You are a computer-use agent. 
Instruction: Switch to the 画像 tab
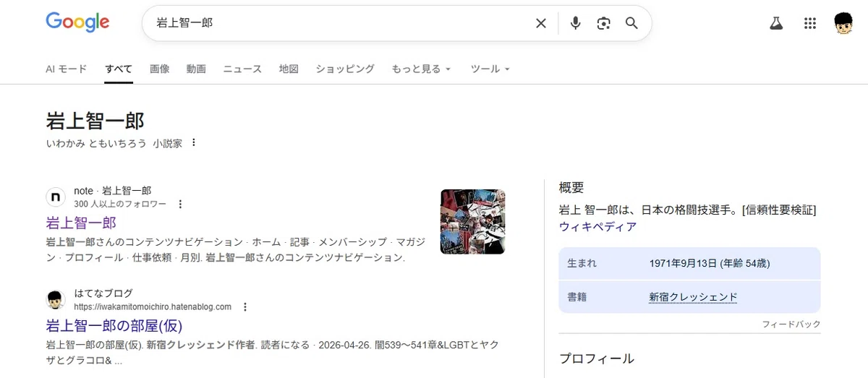click(x=160, y=69)
